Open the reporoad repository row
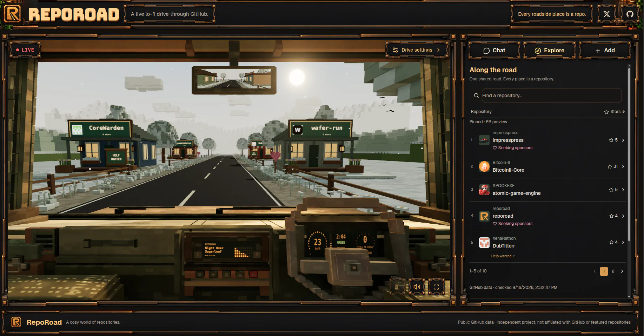 [547, 216]
